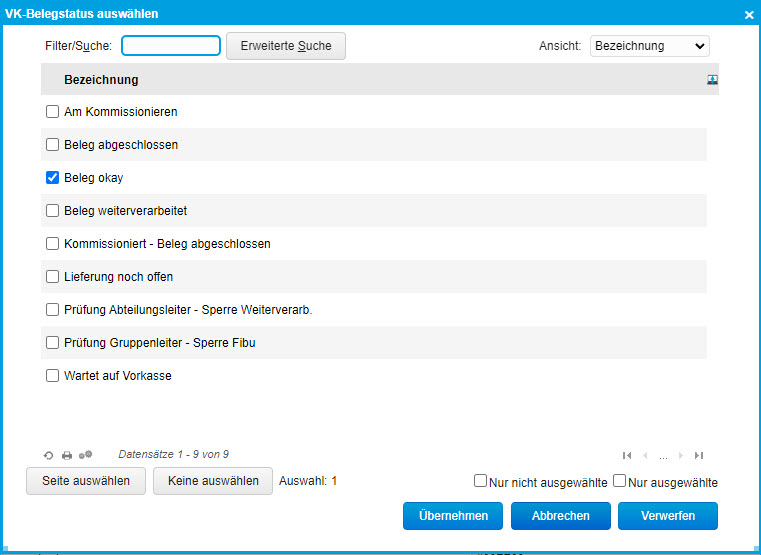
Task: Close the VK-Belegstatus auswählen dialog
Action: pyautogui.click(x=749, y=14)
